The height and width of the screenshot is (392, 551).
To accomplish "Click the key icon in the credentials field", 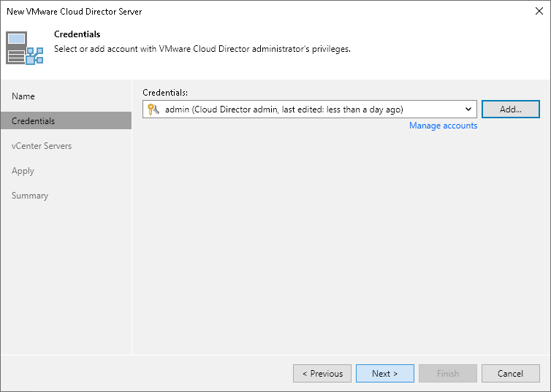I will 153,109.
